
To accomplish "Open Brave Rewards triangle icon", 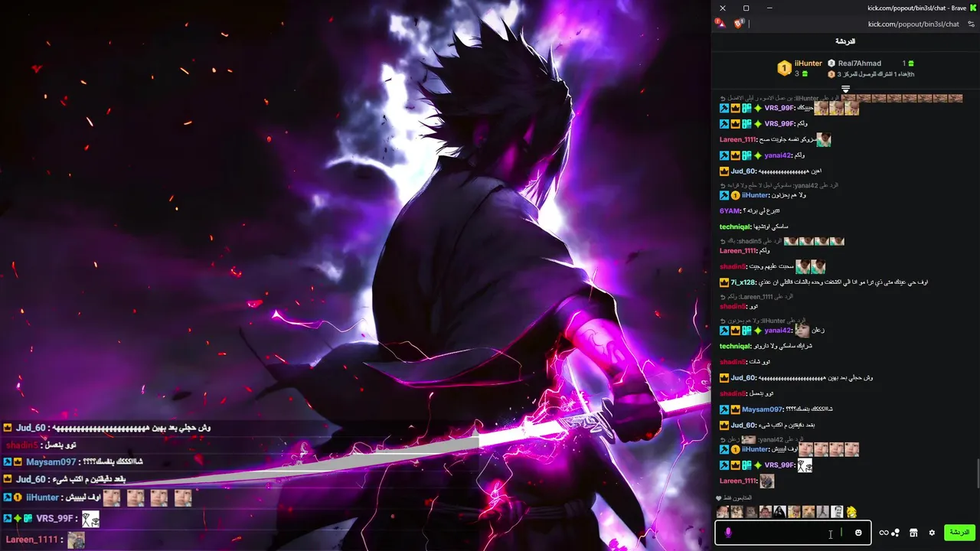I will 720,24.
